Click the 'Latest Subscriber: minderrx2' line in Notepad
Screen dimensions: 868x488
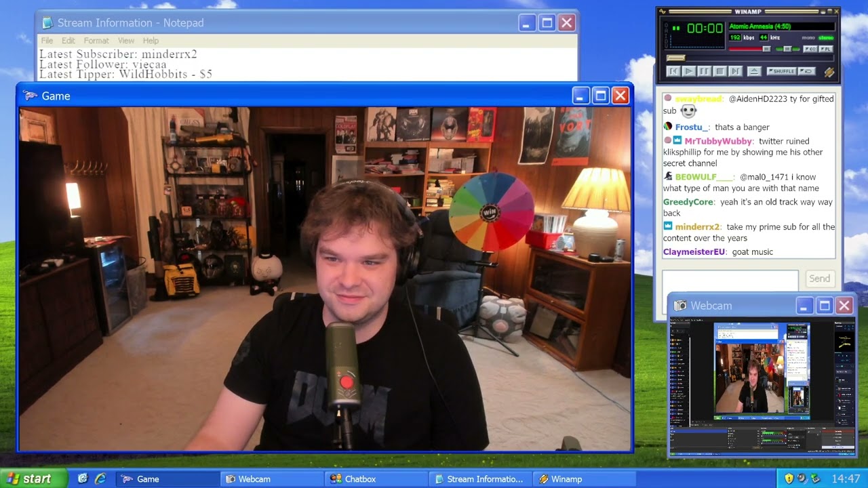click(x=118, y=54)
